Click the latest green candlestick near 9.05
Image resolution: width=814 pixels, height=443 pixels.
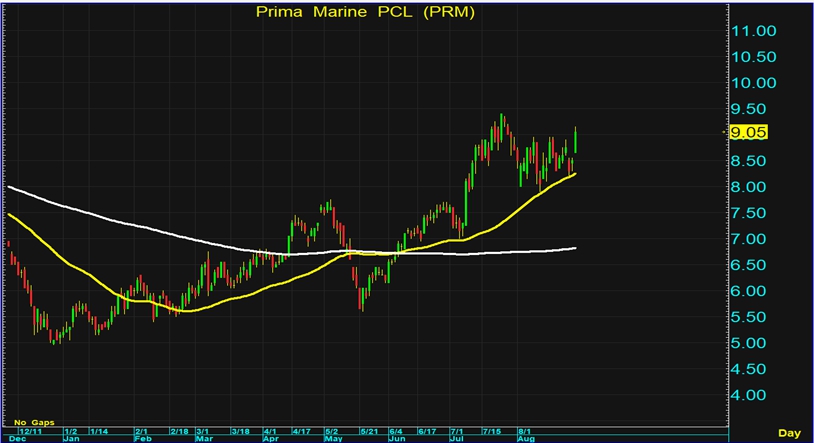[575, 142]
